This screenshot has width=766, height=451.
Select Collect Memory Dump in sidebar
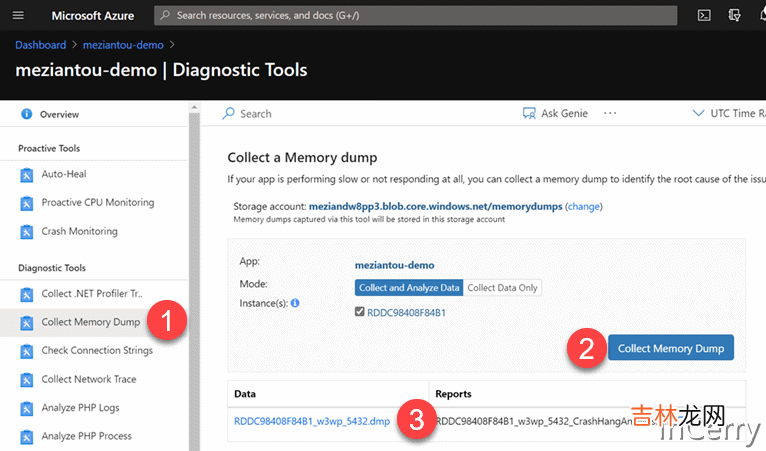[x=90, y=323]
